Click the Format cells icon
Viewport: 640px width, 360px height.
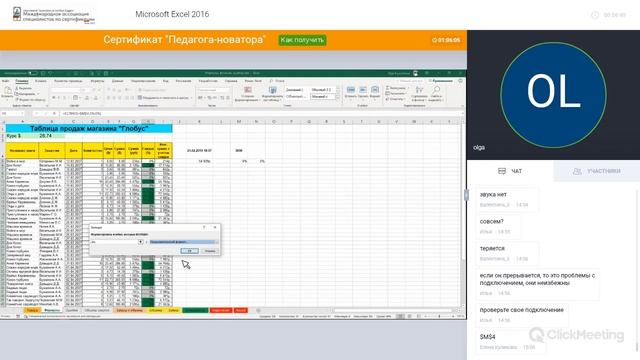(375, 90)
